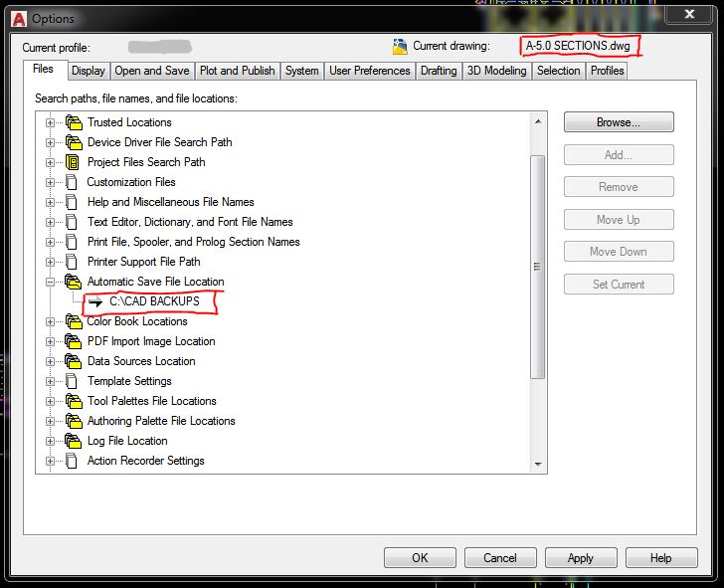Expand the Action Recorder Settings node

click(x=50, y=461)
